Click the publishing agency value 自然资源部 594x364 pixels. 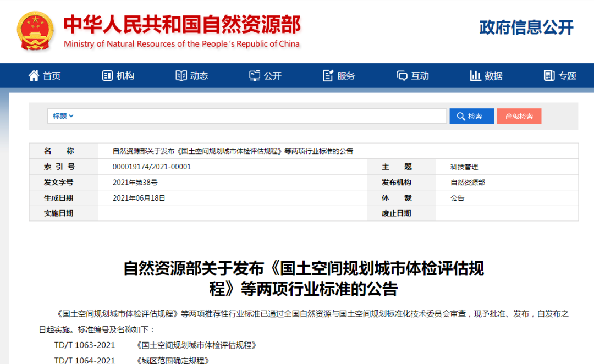(x=468, y=183)
